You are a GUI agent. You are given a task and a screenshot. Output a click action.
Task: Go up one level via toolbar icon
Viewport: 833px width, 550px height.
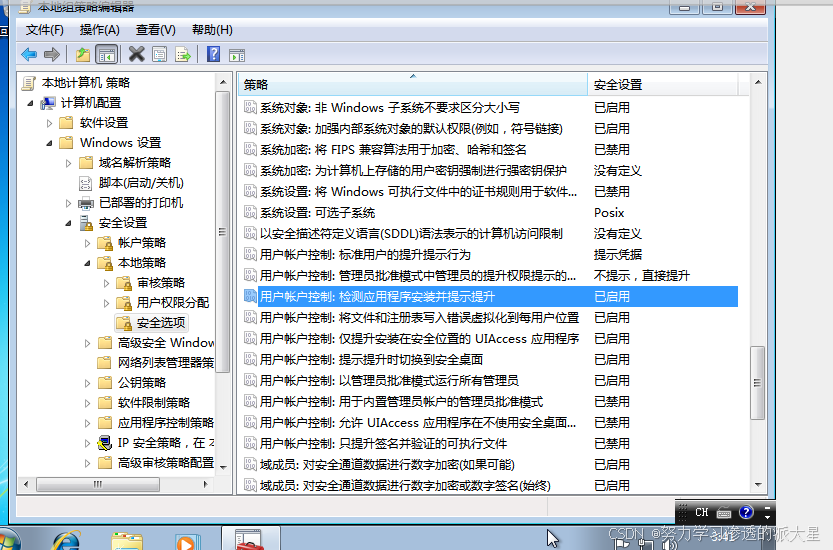[83, 54]
